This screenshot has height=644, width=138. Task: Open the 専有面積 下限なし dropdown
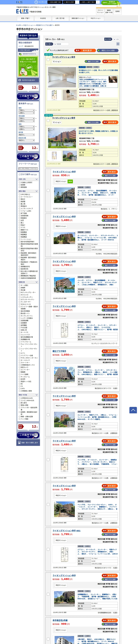[27, 118]
